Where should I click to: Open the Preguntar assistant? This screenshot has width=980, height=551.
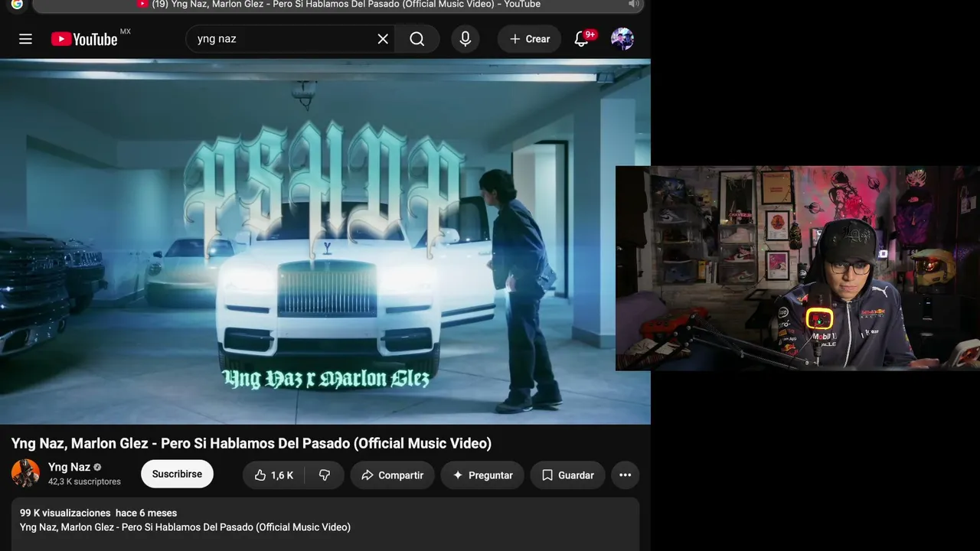click(x=482, y=475)
